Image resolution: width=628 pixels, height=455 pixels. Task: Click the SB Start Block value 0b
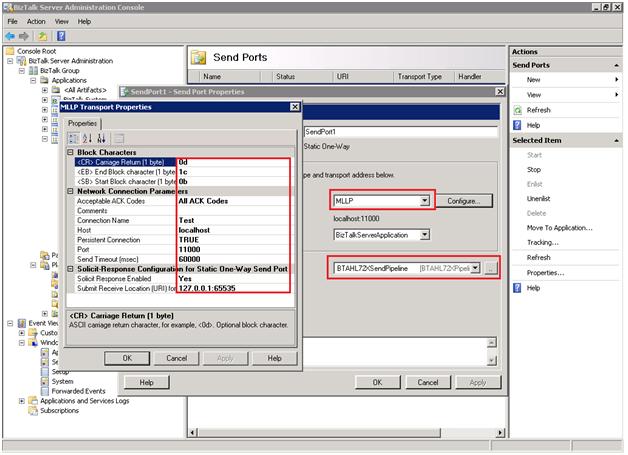point(183,181)
